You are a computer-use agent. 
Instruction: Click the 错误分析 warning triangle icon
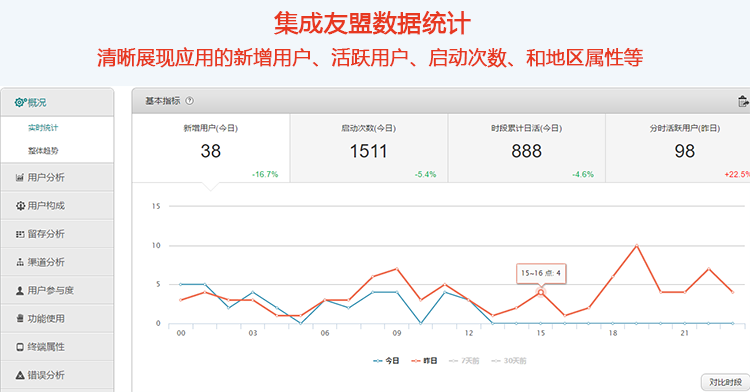tap(20, 375)
